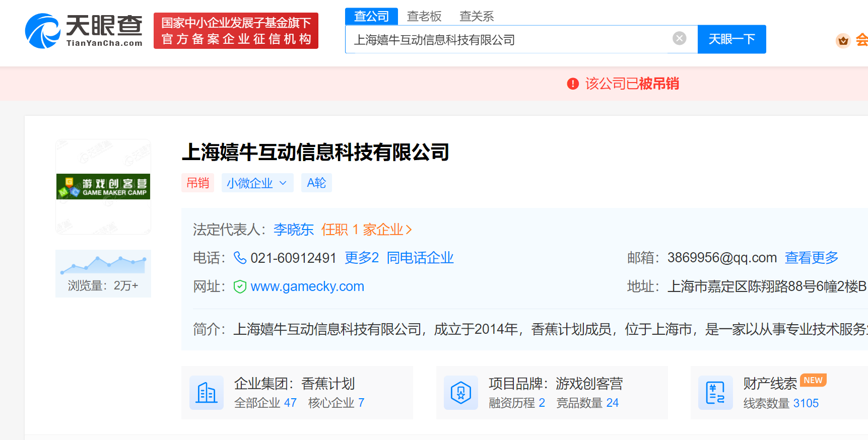Click the red warning icon in revoked notice
This screenshot has width=868, height=440.
click(x=573, y=84)
